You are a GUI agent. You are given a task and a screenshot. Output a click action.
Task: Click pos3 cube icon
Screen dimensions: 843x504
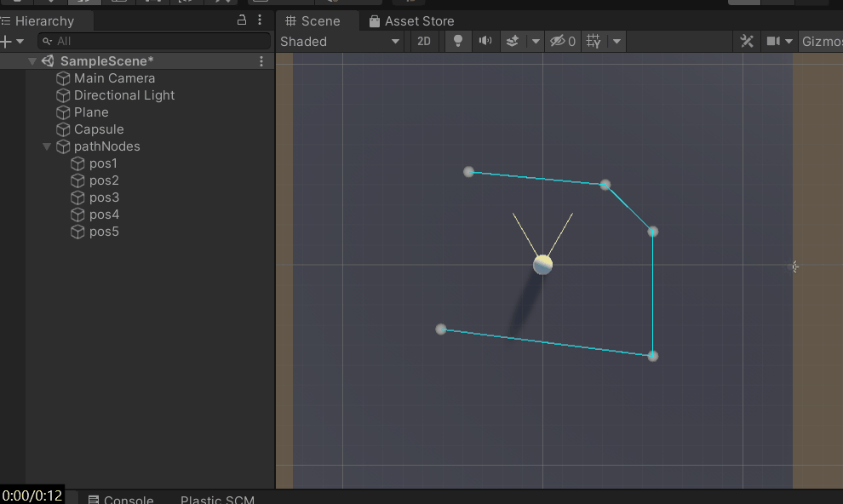coord(78,198)
